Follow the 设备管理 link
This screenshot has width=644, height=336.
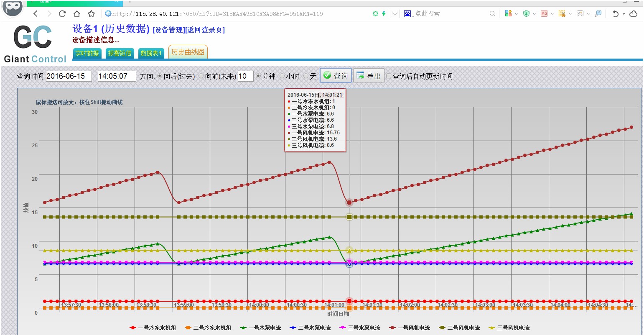pos(168,30)
